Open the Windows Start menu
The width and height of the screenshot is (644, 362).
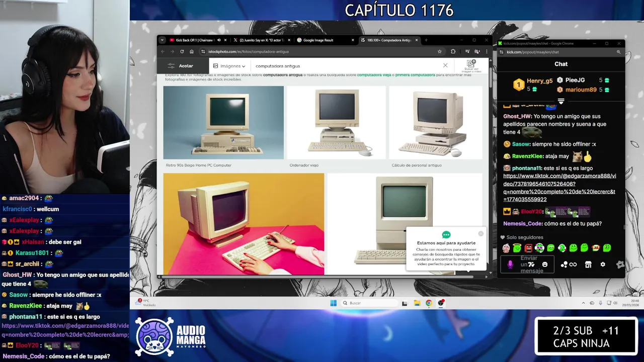click(333, 303)
